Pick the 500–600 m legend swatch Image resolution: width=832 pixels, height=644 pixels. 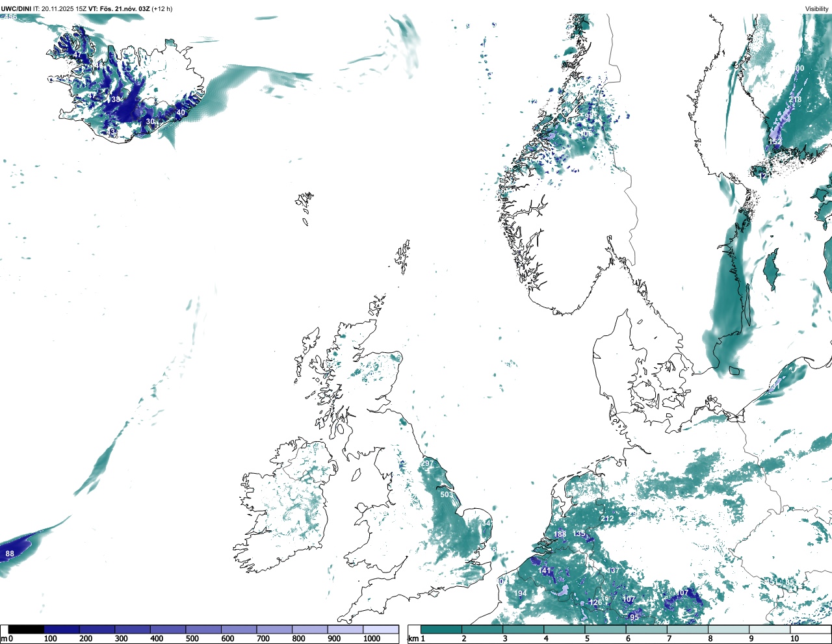pos(203,629)
